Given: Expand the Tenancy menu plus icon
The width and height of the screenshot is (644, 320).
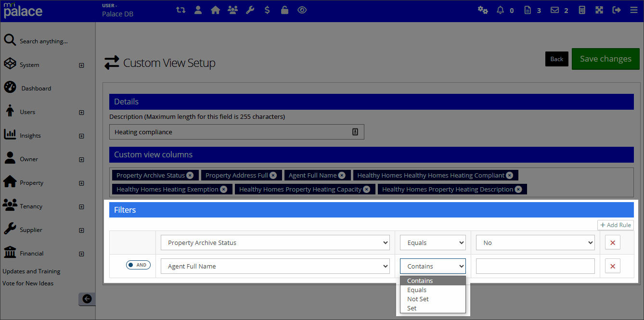Looking at the screenshot, I should pyautogui.click(x=81, y=207).
